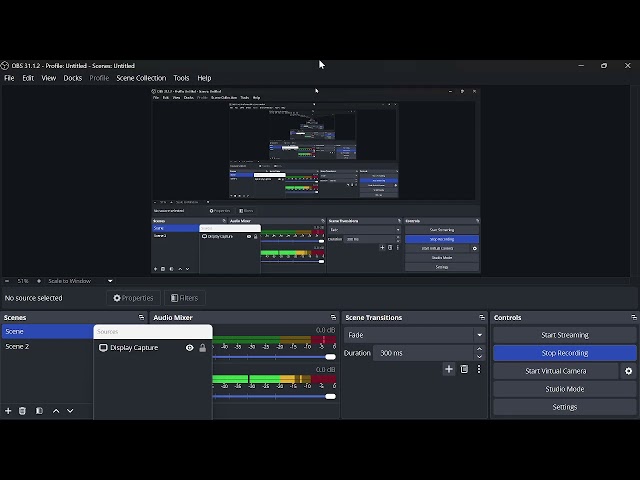Open the Docks menu

pyautogui.click(x=73, y=78)
